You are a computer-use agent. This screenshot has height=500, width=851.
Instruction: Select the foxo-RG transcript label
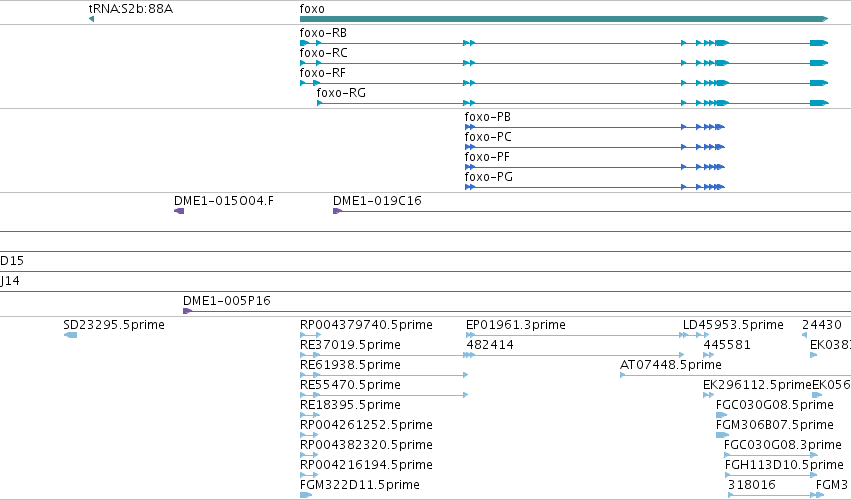[341, 93]
